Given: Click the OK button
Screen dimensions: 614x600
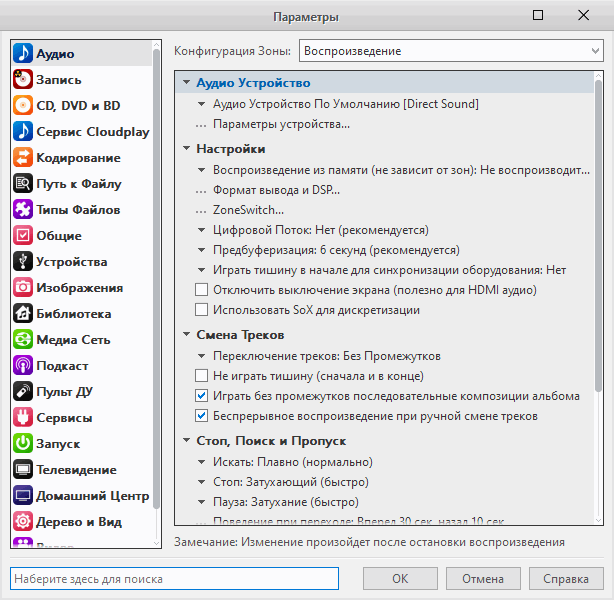Looking at the screenshot, I should click(400, 579).
